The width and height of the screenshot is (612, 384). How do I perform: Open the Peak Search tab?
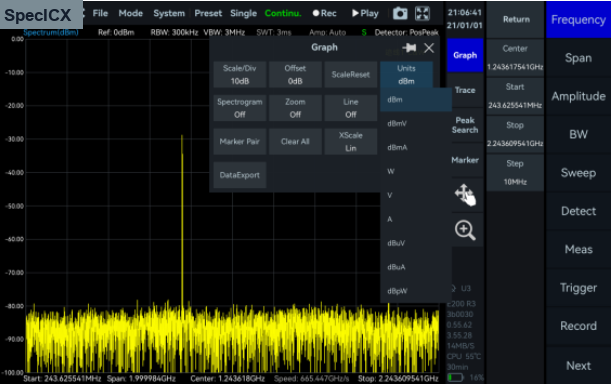[x=465, y=125]
